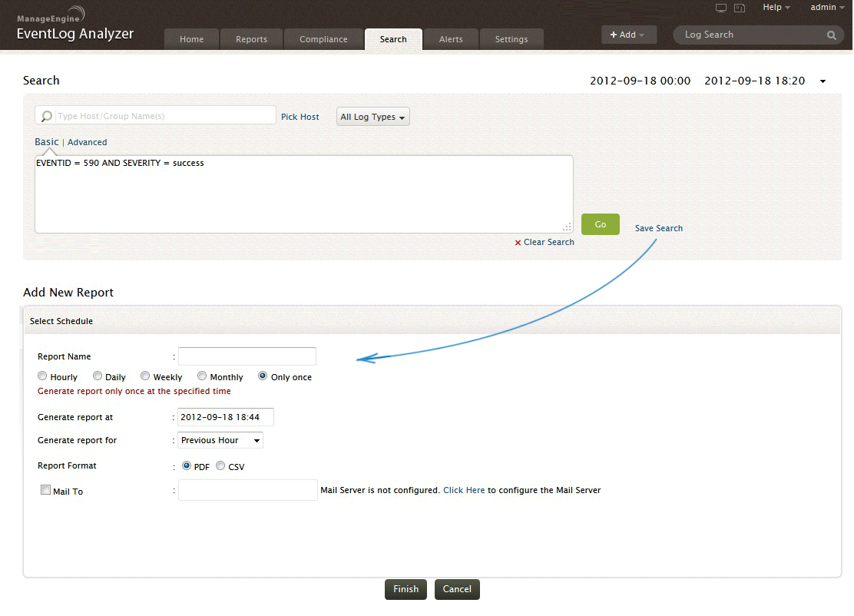Screen dimensions: 854x616
Task: Choose CSV as report format
Action: [221, 465]
